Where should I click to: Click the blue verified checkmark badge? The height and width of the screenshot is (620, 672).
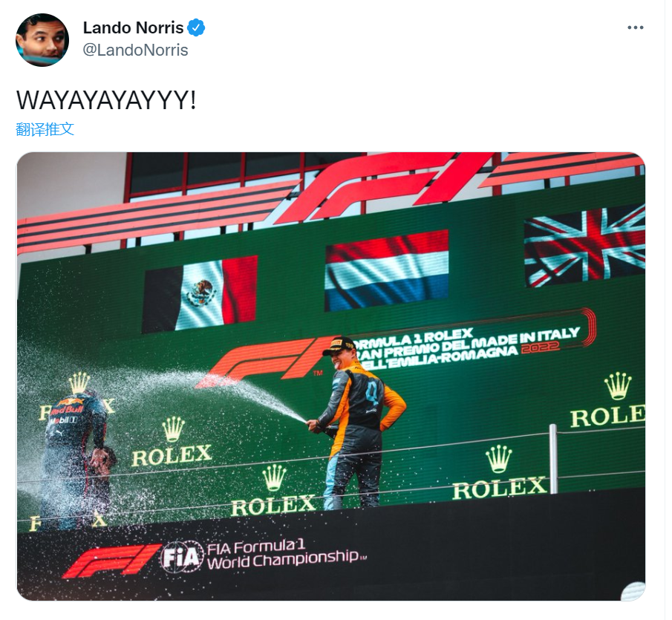coord(196,28)
